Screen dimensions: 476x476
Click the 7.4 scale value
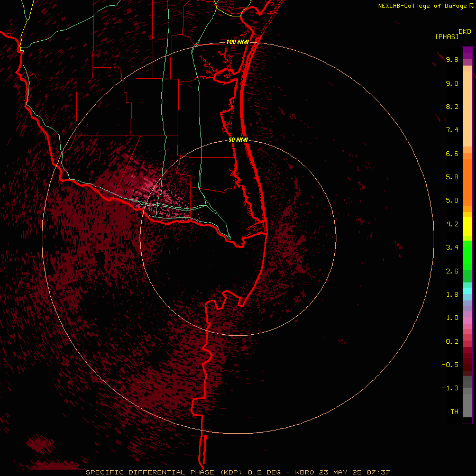(x=452, y=130)
